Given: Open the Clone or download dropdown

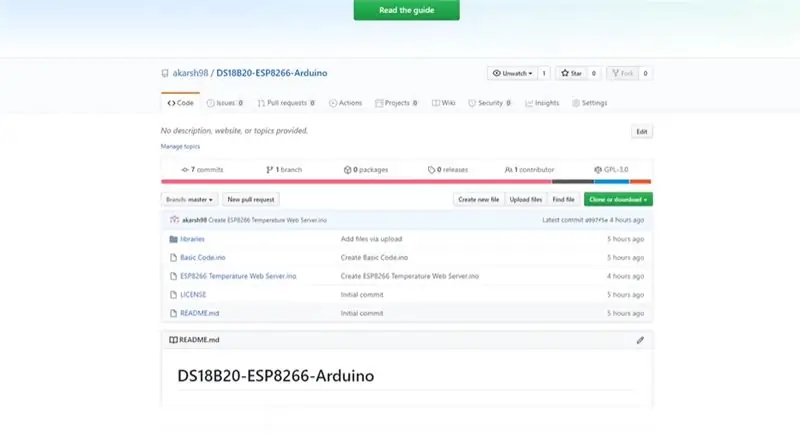Looking at the screenshot, I should coord(618,199).
